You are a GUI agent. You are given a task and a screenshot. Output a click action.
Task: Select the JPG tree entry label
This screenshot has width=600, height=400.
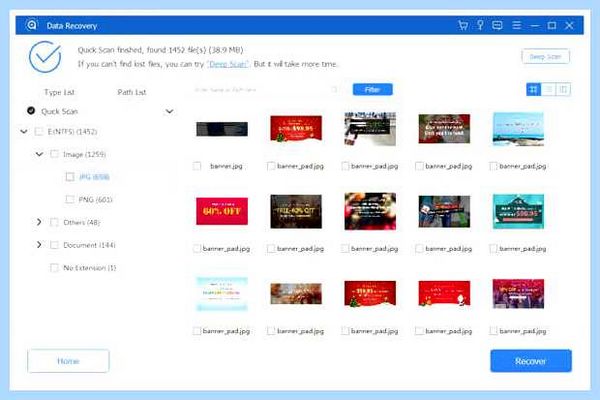(94, 177)
